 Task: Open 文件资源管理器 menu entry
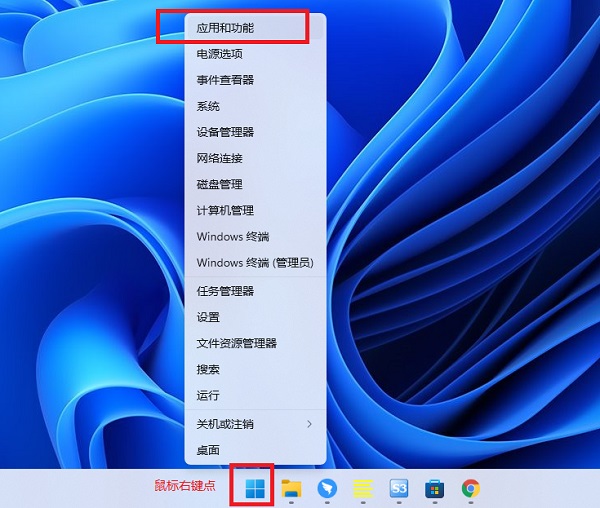[255, 343]
